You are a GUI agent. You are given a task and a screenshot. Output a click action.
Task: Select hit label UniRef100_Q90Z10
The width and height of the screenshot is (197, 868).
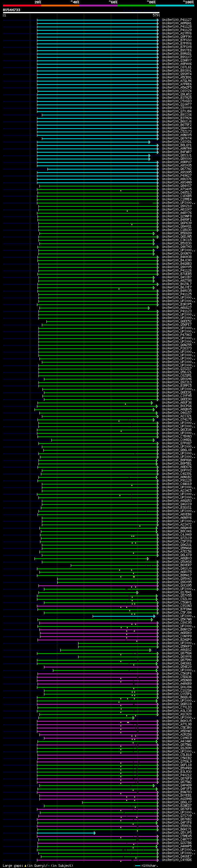point(177,206)
